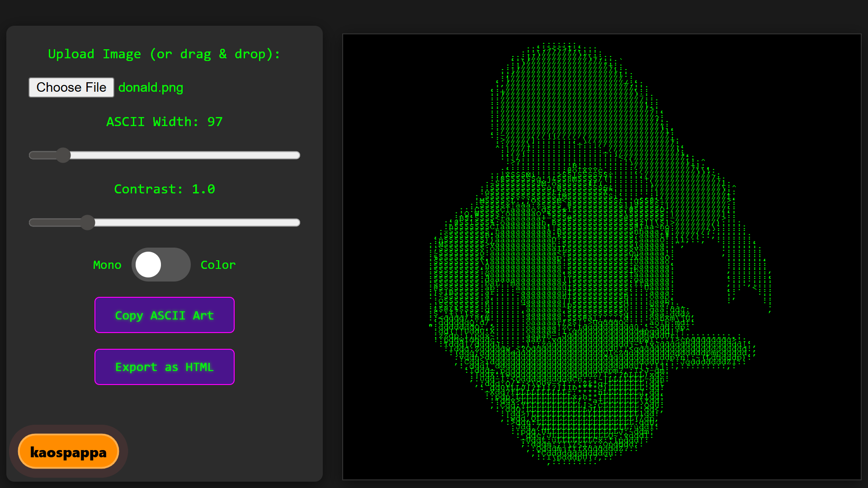Click the Choose File button
This screenshot has height=488, width=868.
[71, 87]
